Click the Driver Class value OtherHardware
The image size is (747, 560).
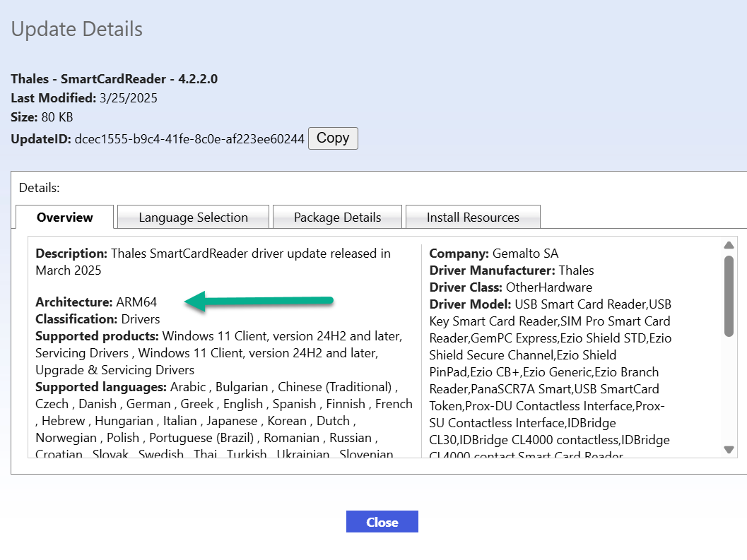pyautogui.click(x=549, y=287)
